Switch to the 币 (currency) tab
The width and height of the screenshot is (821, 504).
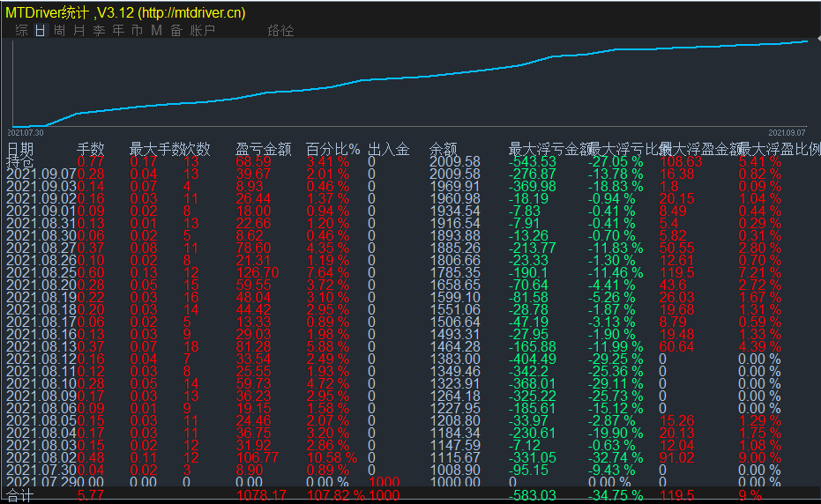click(x=137, y=31)
